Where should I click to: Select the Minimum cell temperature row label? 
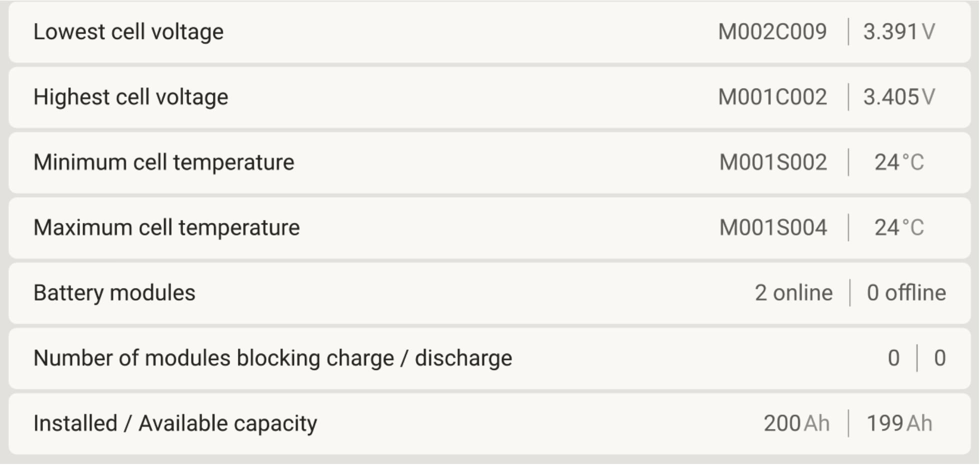164,162
